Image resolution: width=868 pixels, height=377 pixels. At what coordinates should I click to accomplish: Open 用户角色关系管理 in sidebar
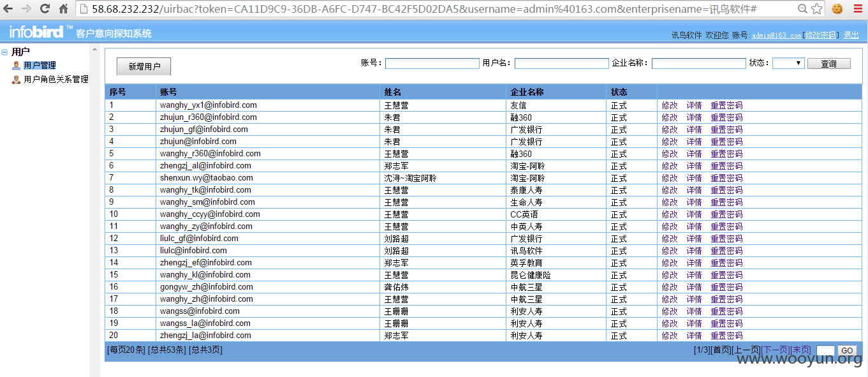click(56, 79)
